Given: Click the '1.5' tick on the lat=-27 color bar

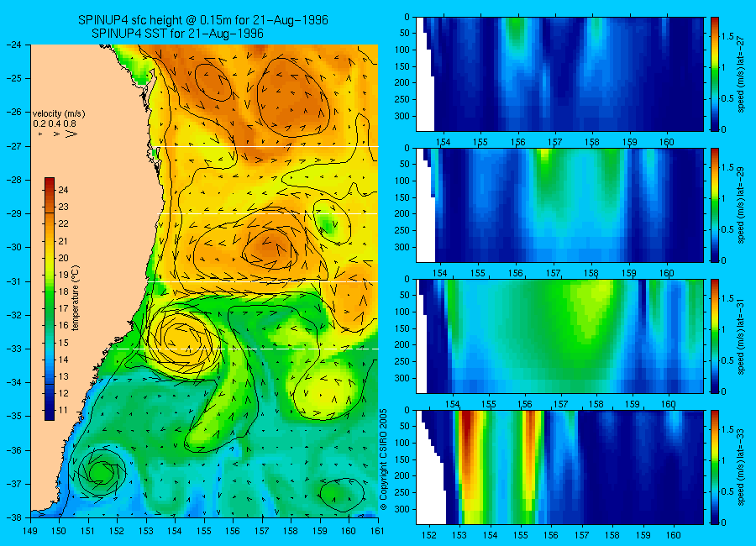Looking at the screenshot, I should pyautogui.click(x=727, y=37).
